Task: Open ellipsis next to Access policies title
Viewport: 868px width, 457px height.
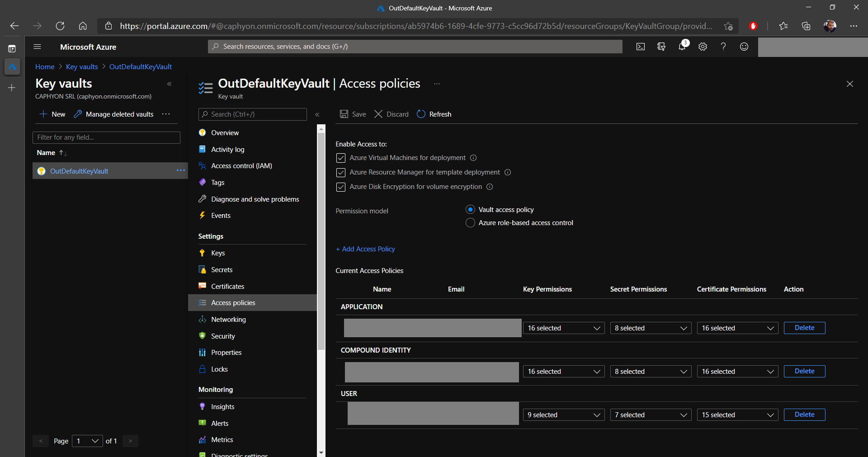Action: click(x=437, y=84)
